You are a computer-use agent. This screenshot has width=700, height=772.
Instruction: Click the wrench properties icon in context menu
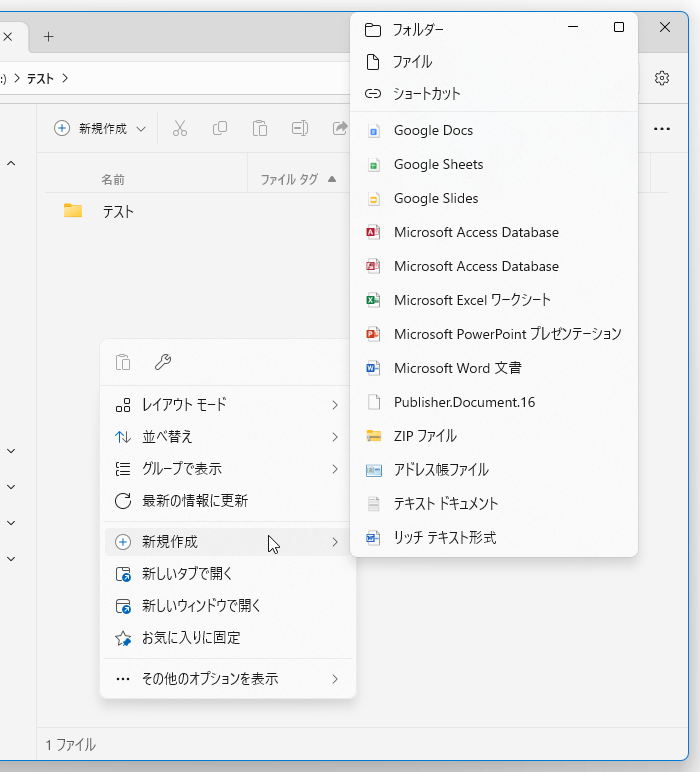tap(162, 362)
